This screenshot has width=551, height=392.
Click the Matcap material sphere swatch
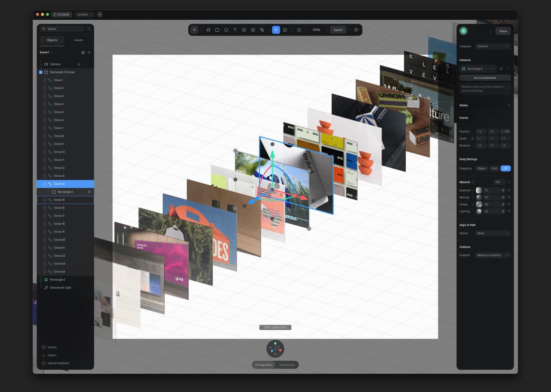pos(479,197)
